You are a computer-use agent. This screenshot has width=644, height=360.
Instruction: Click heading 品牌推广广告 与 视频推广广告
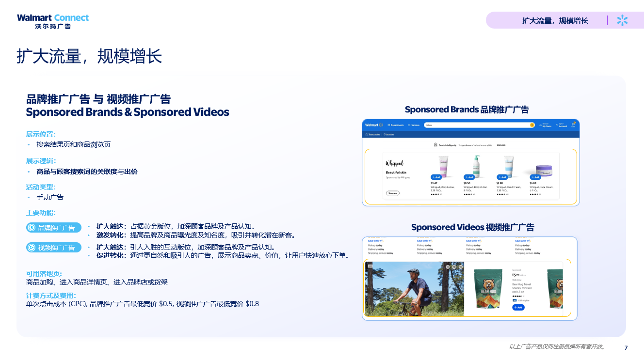click(98, 99)
